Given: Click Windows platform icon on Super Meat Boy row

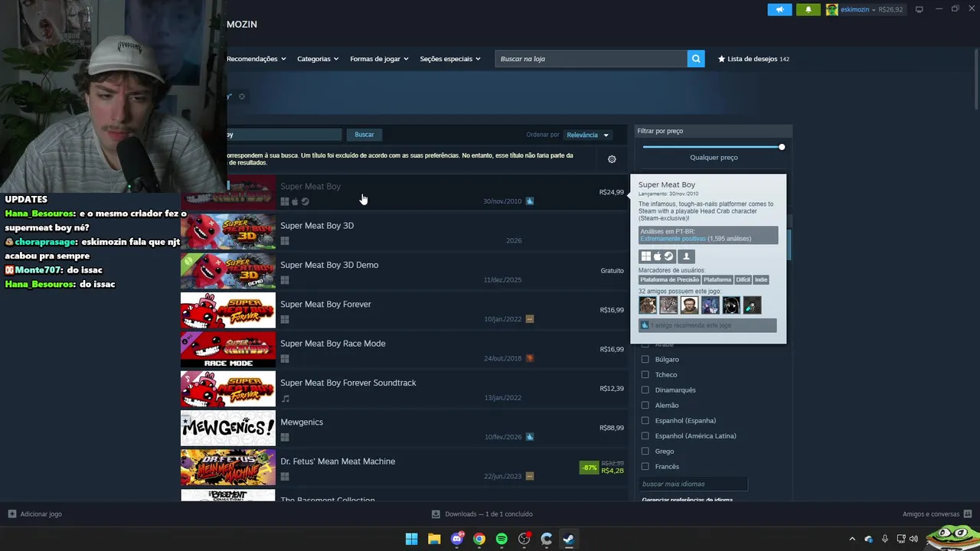Looking at the screenshot, I should 285,202.
